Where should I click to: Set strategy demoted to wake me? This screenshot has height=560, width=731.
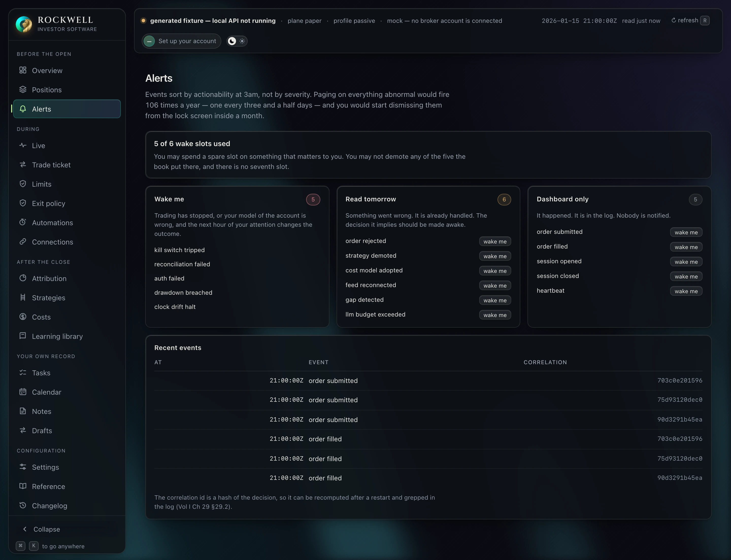(495, 256)
